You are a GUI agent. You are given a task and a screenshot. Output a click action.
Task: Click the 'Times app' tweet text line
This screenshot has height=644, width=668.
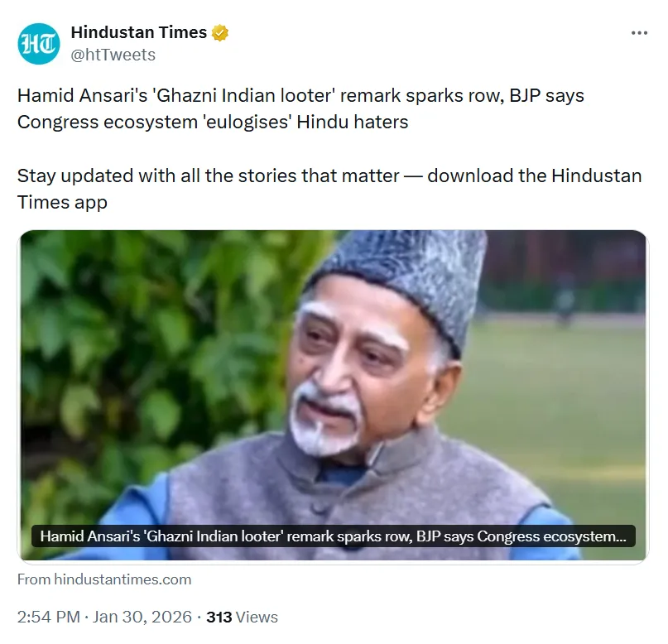tap(62, 202)
